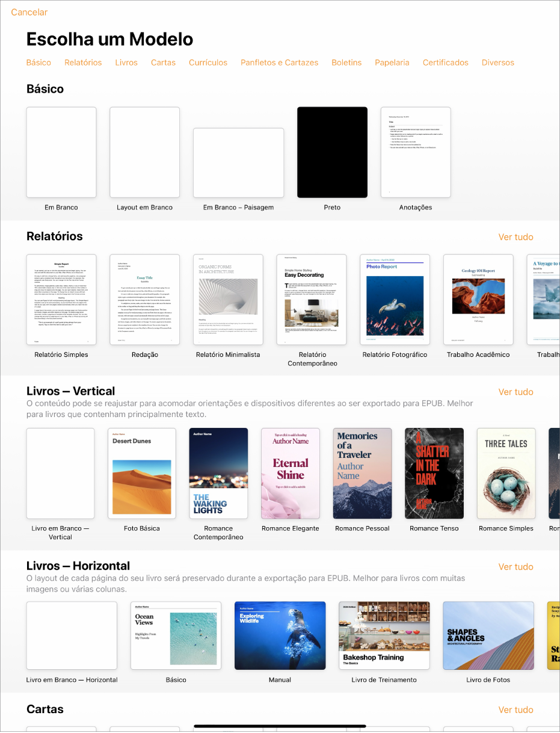Switch to the Básico category tab

[x=38, y=63]
